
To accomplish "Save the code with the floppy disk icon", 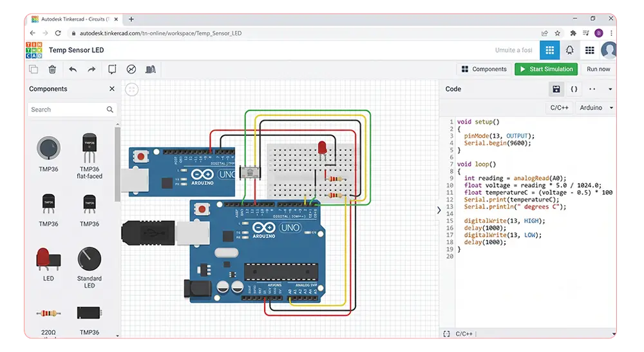I will point(556,89).
